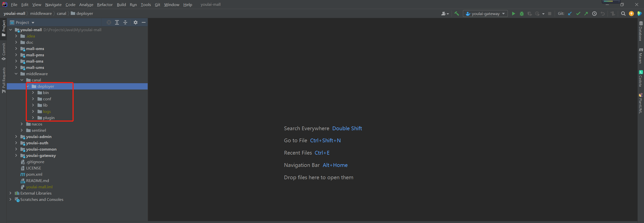
Task: Show Git history clock icon
Action: click(594, 14)
